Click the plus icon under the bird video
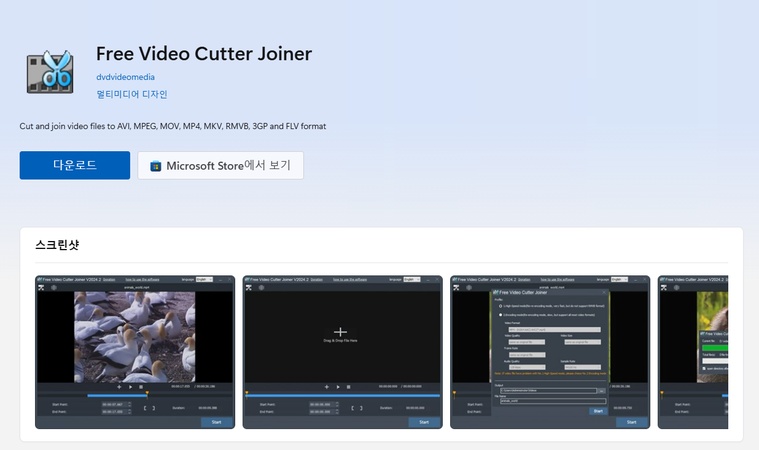The width and height of the screenshot is (759, 450). [119, 386]
